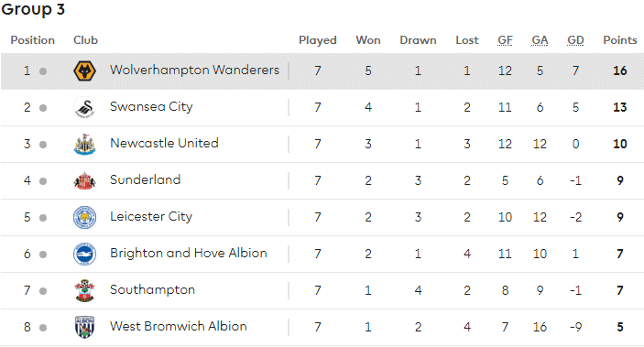Click the West Bromwich Albion crest
This screenshot has width=644, height=347.
tap(84, 327)
